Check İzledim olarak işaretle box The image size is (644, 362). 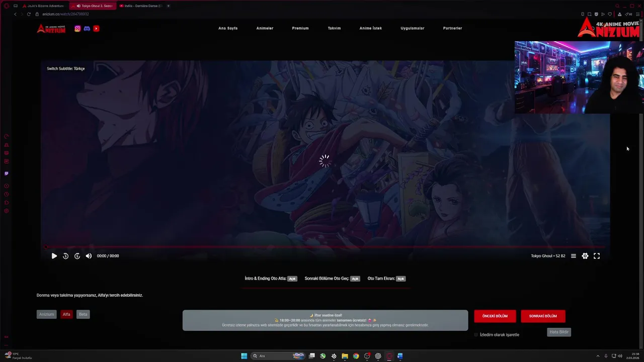pyautogui.click(x=476, y=335)
